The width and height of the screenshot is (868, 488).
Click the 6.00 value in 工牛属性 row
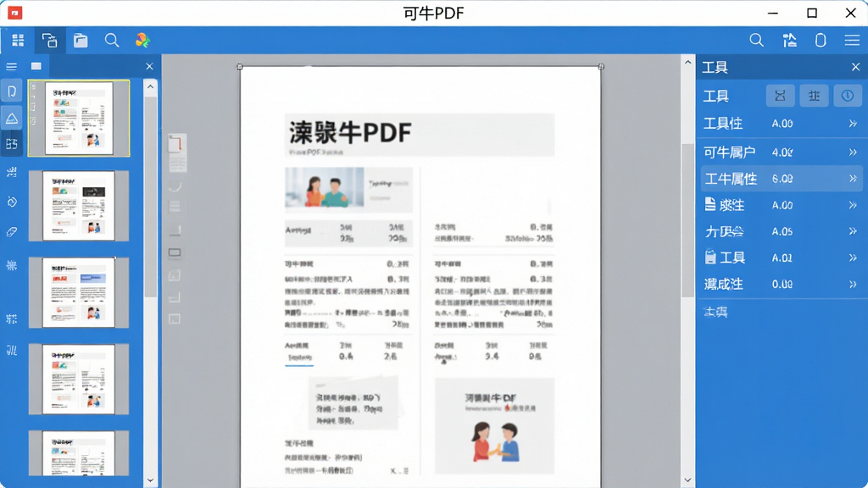(x=782, y=179)
